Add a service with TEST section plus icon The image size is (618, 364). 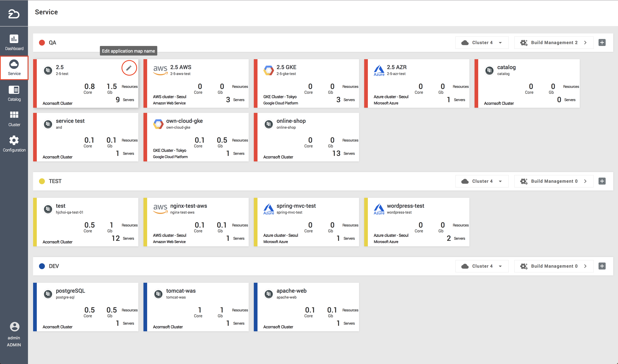(602, 181)
